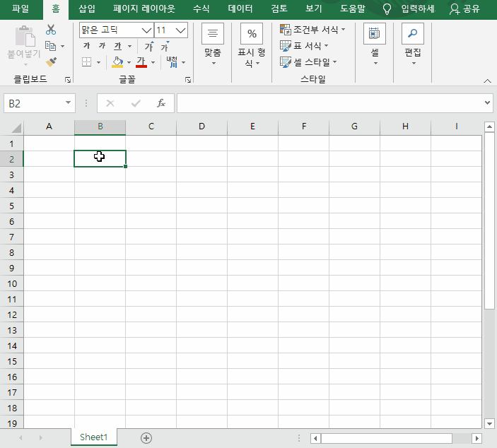Open the borders dropdown arrow

98,62
